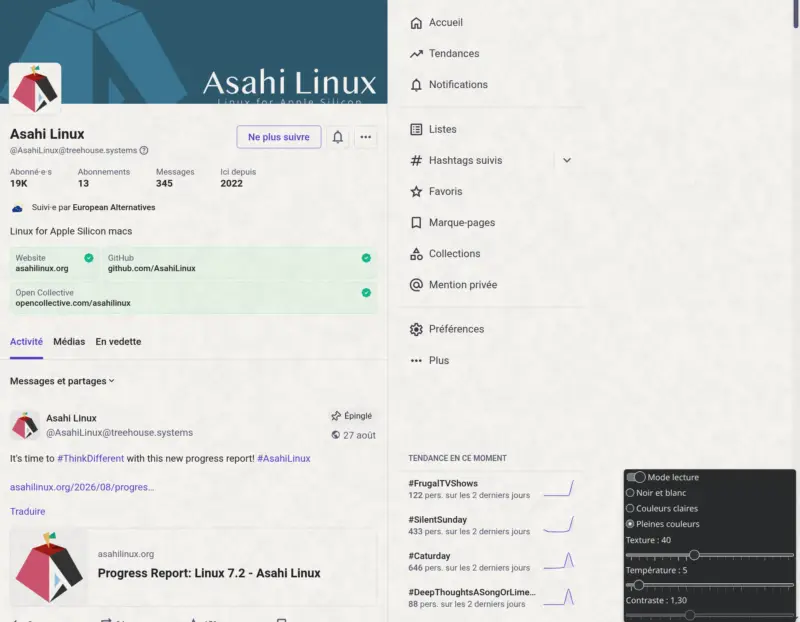The image size is (800, 622).
Task: Adjust the Contraste slider
Action: (690, 615)
